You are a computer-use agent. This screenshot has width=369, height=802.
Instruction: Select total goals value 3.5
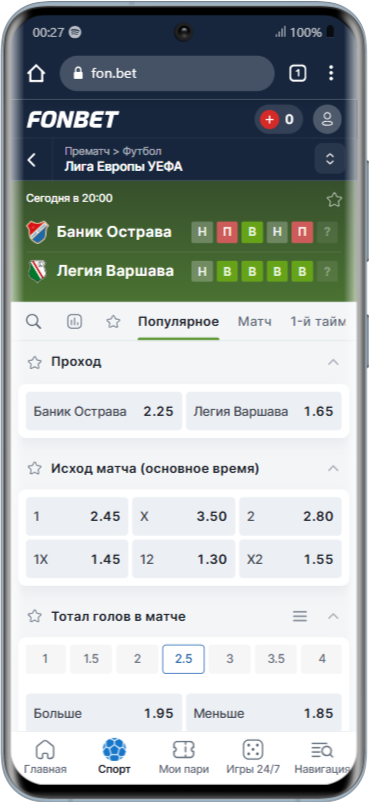pos(276,659)
